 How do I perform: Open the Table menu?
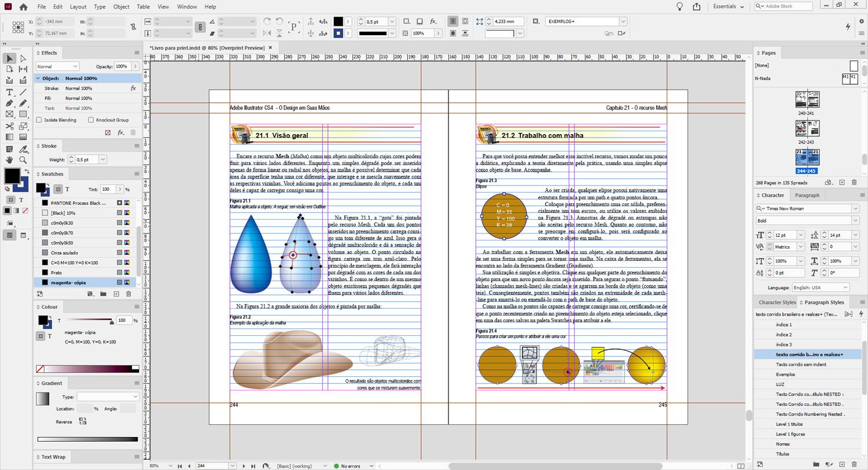click(143, 7)
